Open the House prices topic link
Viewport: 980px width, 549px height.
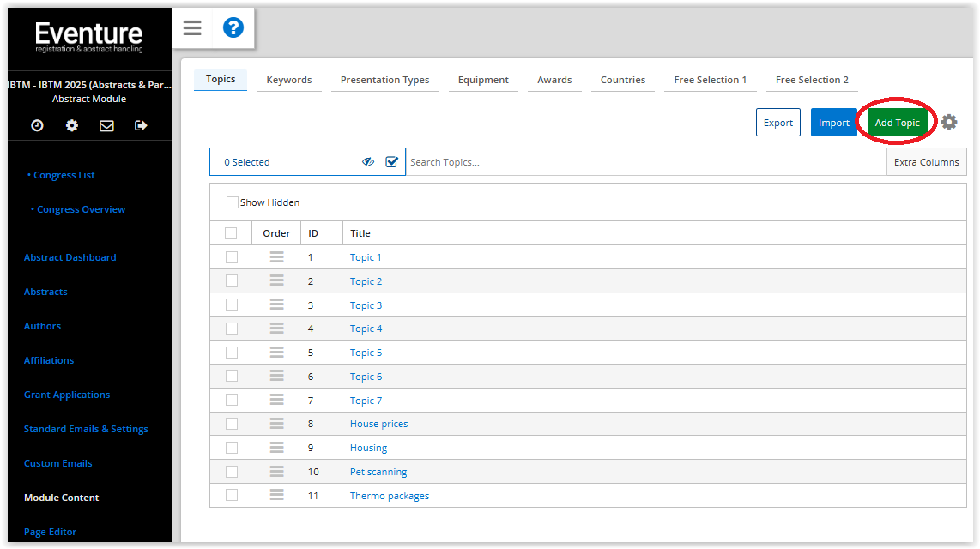378,424
